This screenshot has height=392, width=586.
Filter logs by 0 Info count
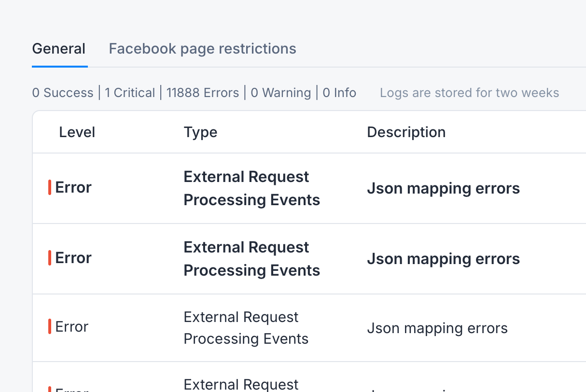pyautogui.click(x=339, y=93)
